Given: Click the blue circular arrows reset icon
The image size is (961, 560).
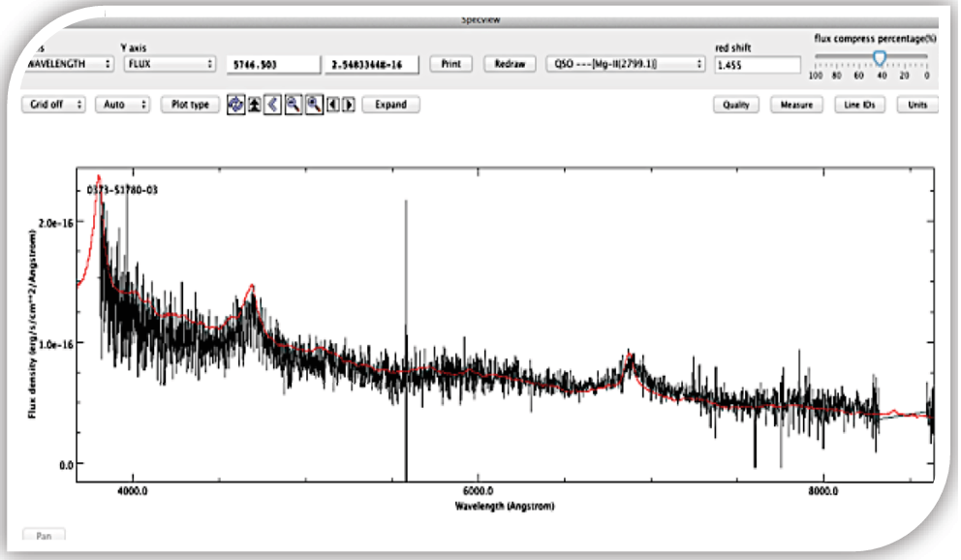Looking at the screenshot, I should pos(235,105).
